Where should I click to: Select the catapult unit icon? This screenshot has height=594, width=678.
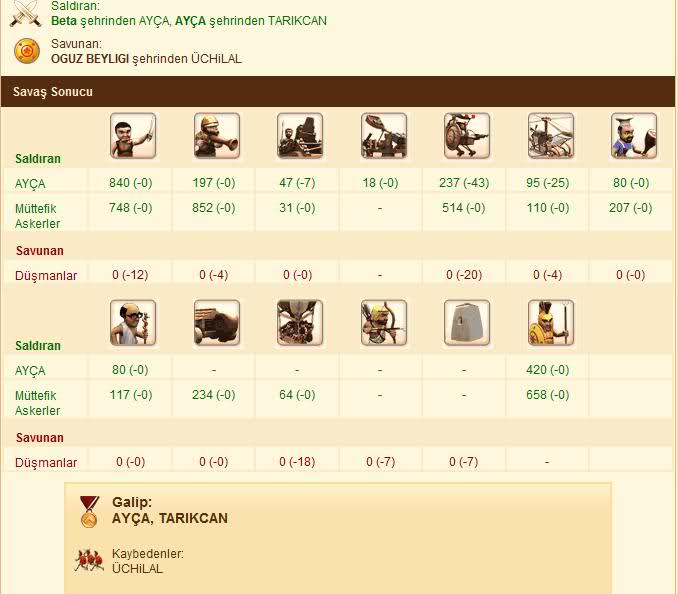point(384,136)
